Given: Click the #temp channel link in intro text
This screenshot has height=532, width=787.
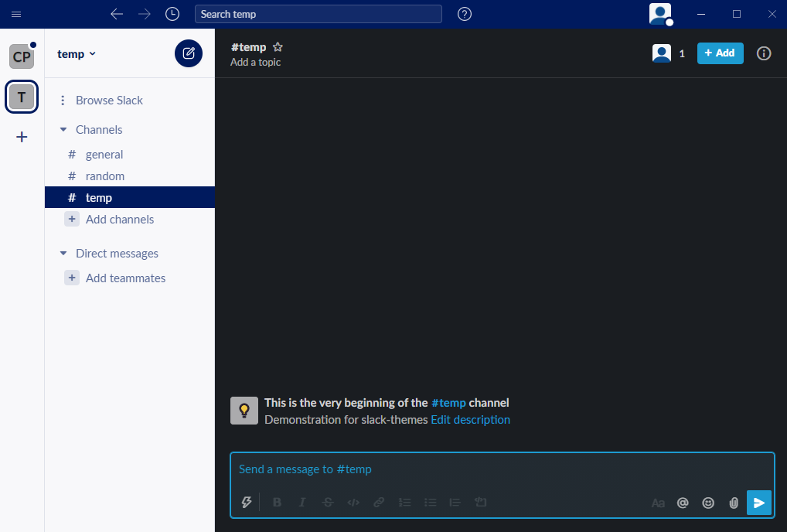Looking at the screenshot, I should (x=448, y=403).
